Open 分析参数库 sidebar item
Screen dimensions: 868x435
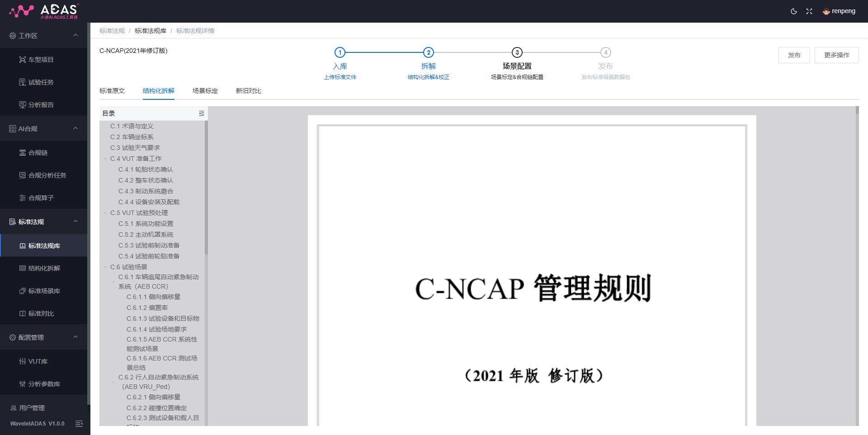click(x=43, y=384)
